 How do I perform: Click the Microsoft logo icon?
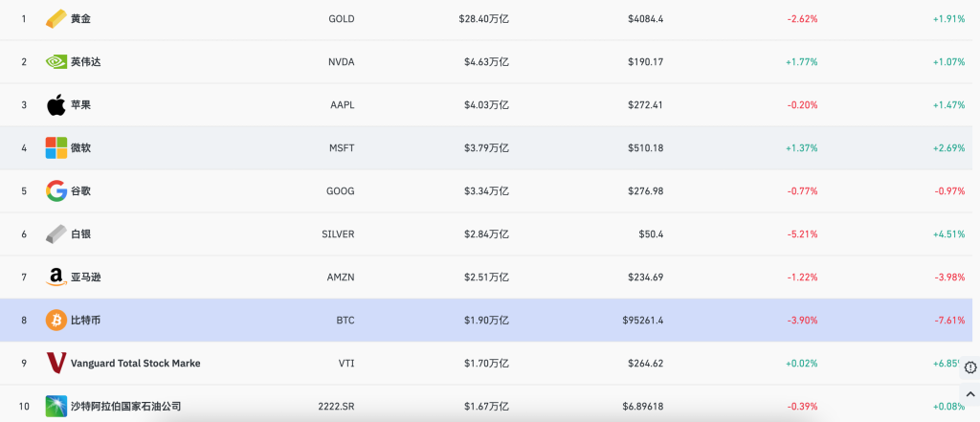pyautogui.click(x=56, y=148)
